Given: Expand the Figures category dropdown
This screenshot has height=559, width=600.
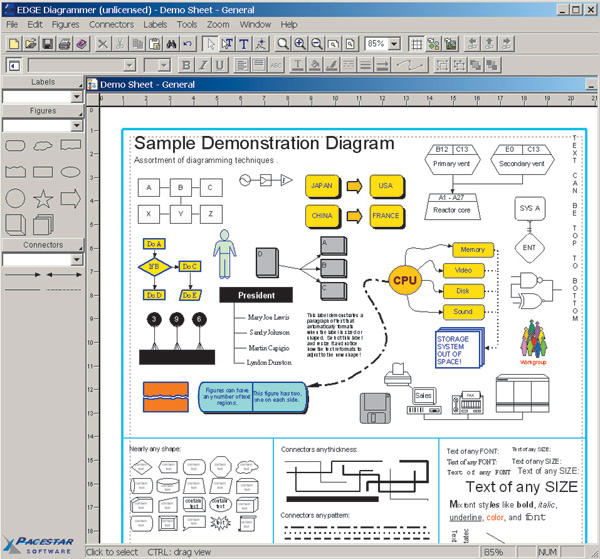Looking at the screenshot, I should [x=76, y=126].
